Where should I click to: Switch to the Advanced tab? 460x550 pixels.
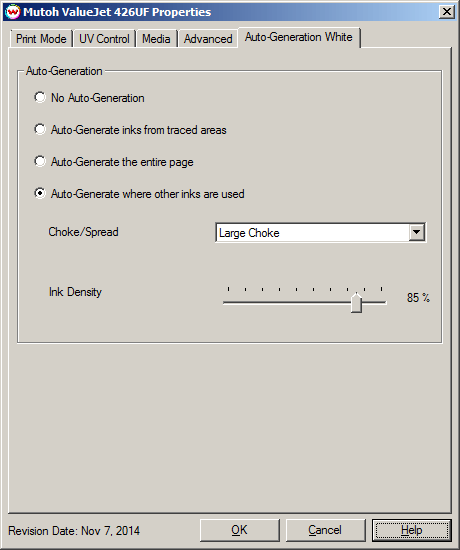pyautogui.click(x=208, y=39)
